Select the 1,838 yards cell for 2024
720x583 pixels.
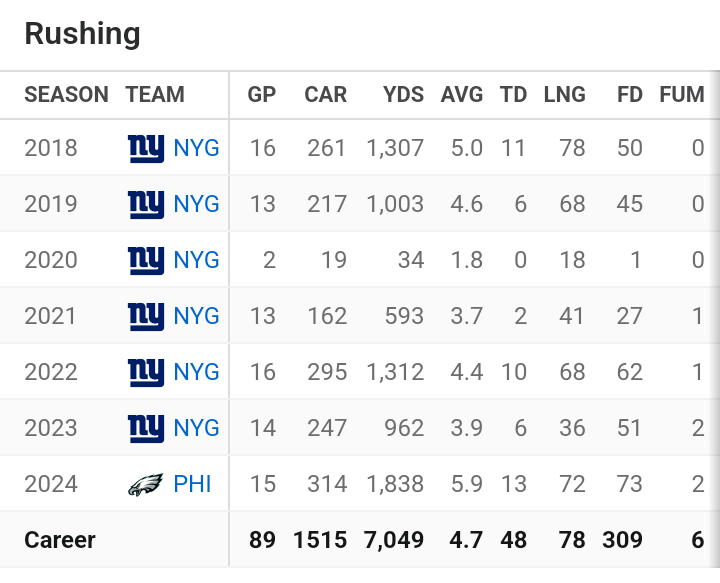point(395,484)
